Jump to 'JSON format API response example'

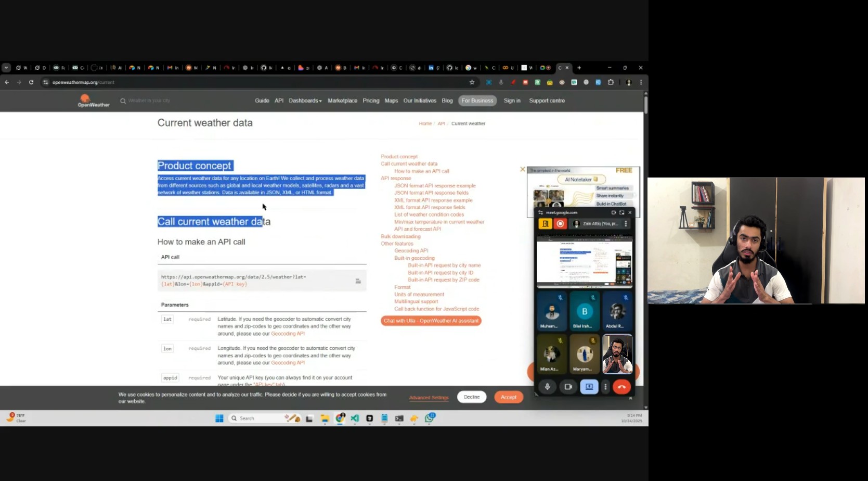pos(435,186)
